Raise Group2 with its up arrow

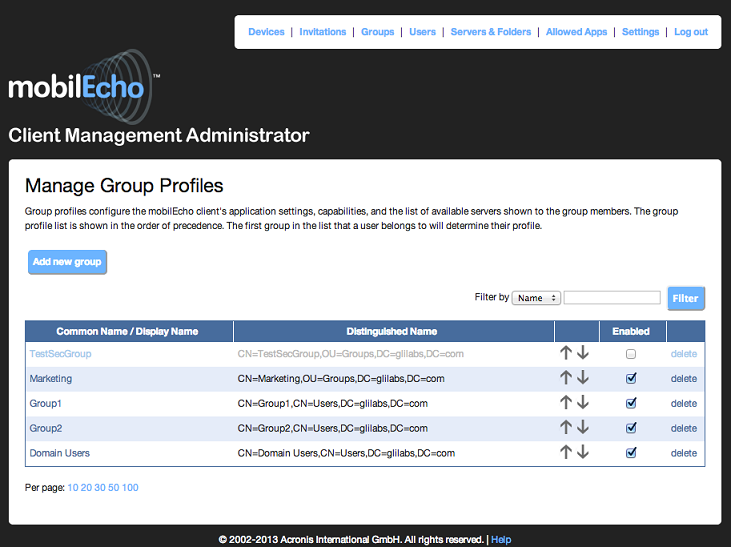[565, 427]
